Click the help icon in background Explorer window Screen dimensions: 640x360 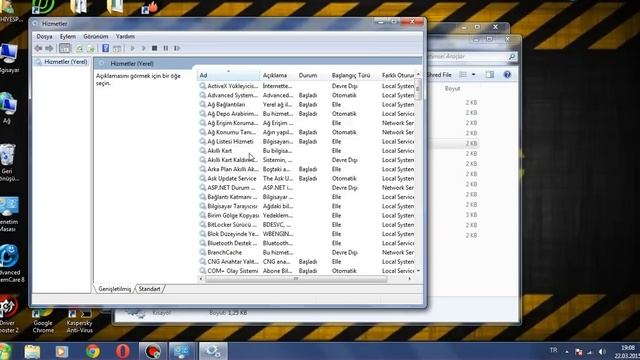click(x=507, y=75)
